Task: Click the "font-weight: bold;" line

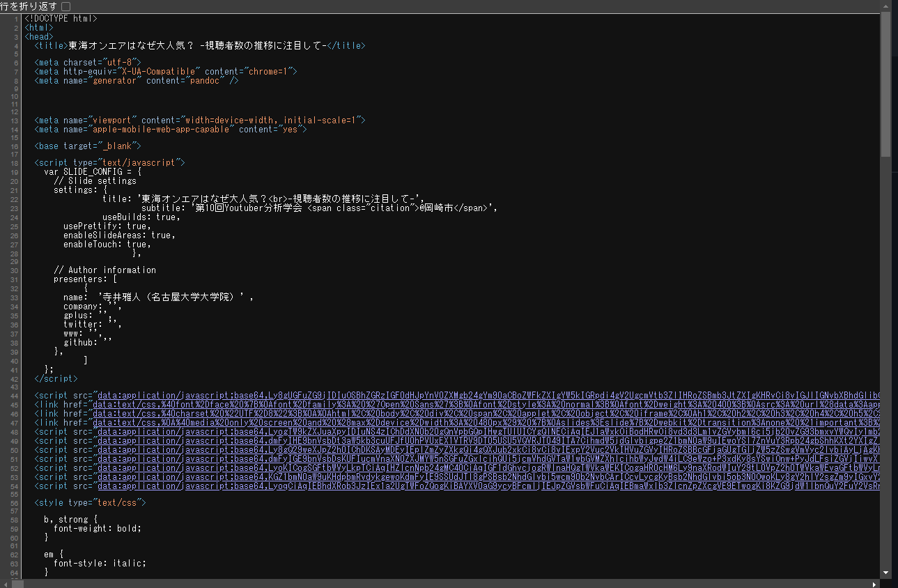Action: point(98,528)
